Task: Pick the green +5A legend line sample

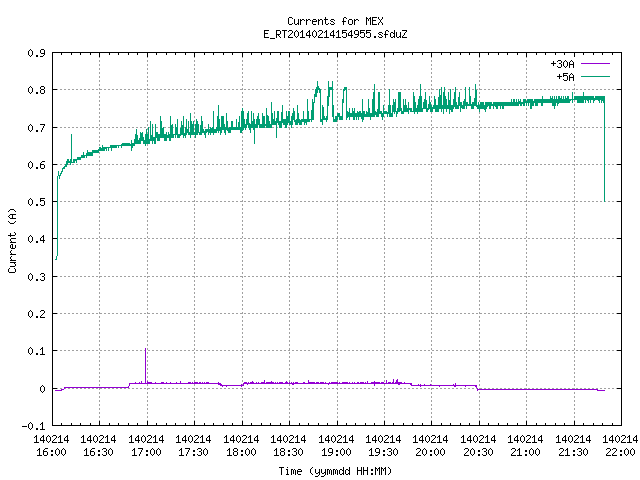Action: click(595, 76)
